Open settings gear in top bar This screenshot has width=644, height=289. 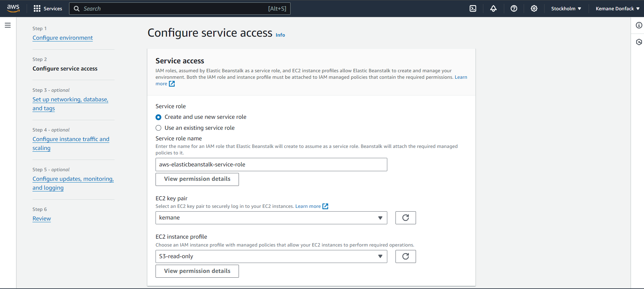(534, 9)
